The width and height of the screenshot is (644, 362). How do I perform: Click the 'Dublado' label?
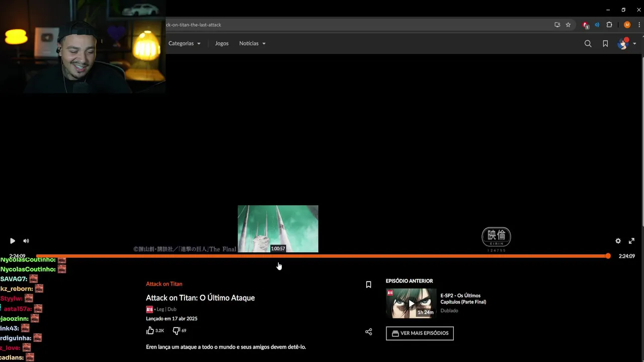coord(449,311)
